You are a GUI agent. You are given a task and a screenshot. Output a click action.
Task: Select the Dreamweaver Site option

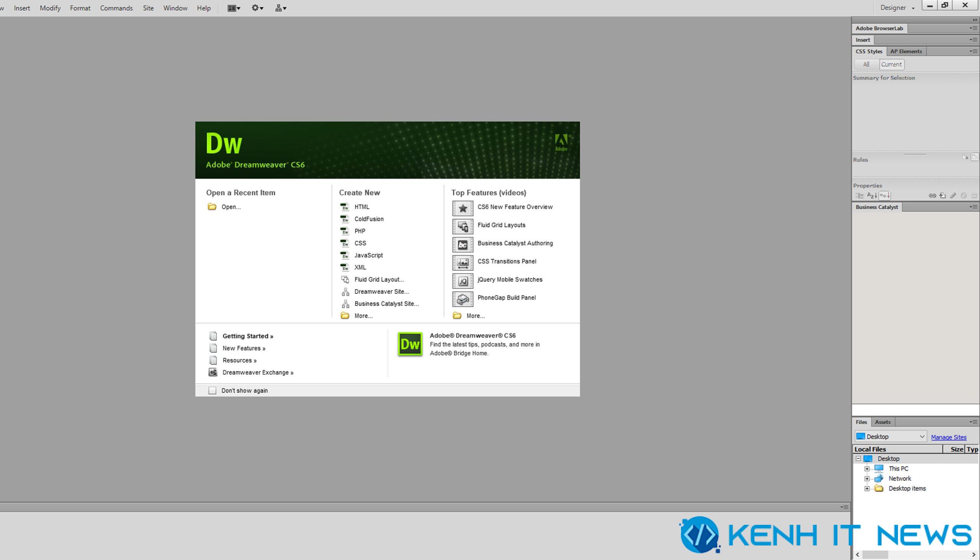point(381,291)
